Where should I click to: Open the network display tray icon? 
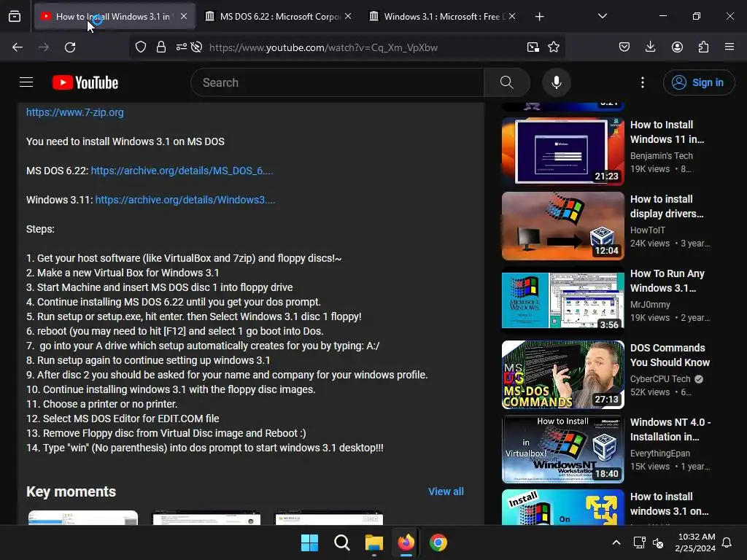pyautogui.click(x=639, y=542)
